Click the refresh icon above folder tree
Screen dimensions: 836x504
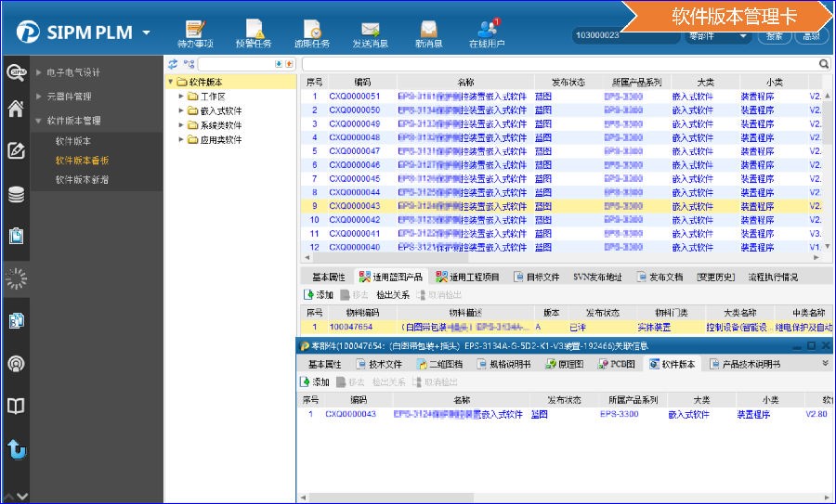click(x=172, y=64)
